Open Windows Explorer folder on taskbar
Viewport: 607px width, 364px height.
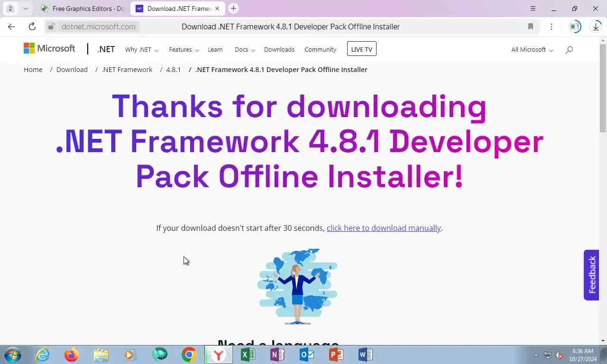[101, 355]
